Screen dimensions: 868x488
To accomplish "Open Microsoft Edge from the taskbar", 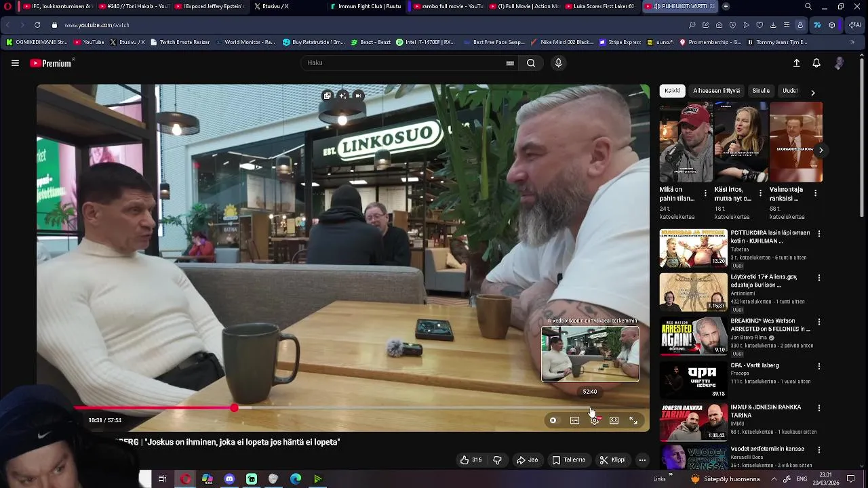I will click(296, 479).
